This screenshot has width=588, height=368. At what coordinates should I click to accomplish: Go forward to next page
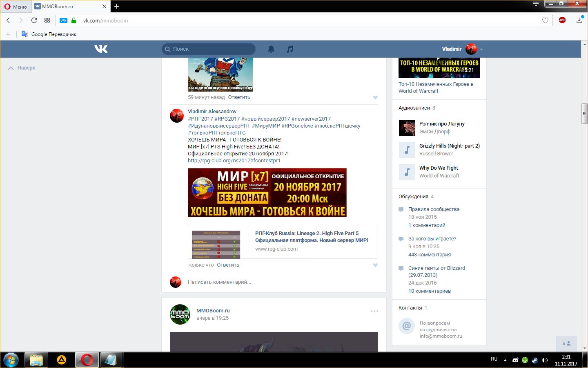coord(21,20)
